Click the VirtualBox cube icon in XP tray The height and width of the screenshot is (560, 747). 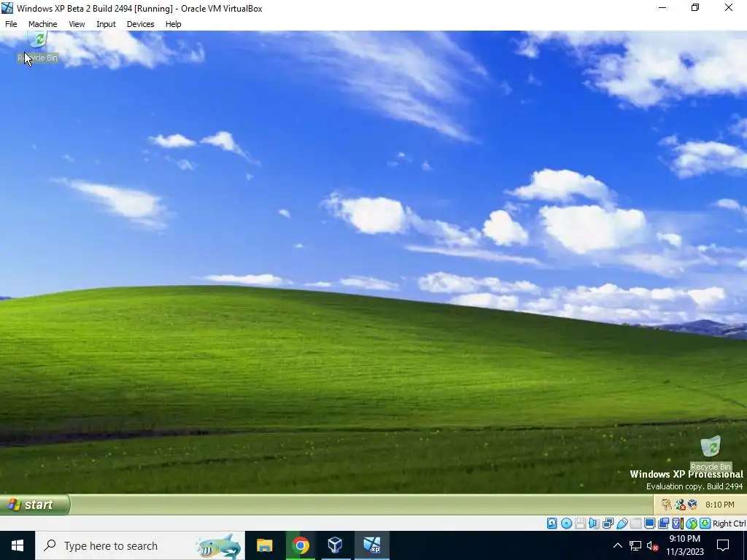693,505
